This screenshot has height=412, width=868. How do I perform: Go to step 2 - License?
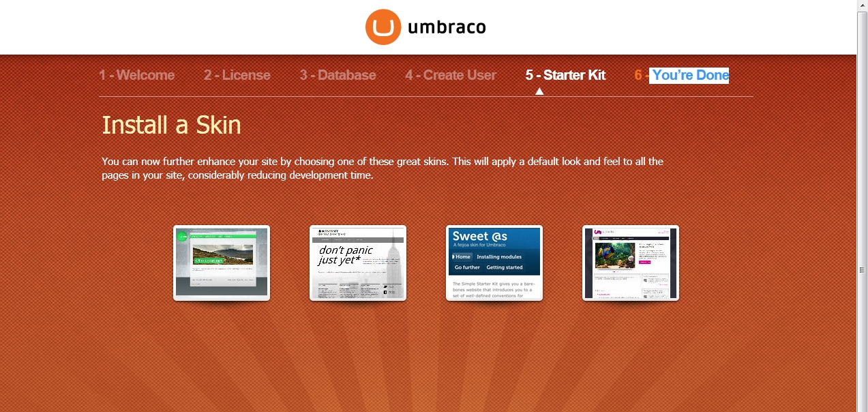[237, 75]
